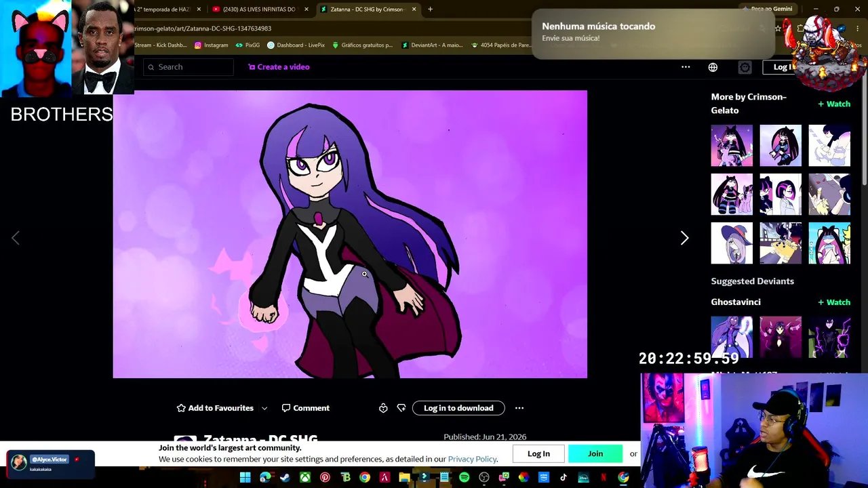Open the PixGG bookmark

coord(248,45)
